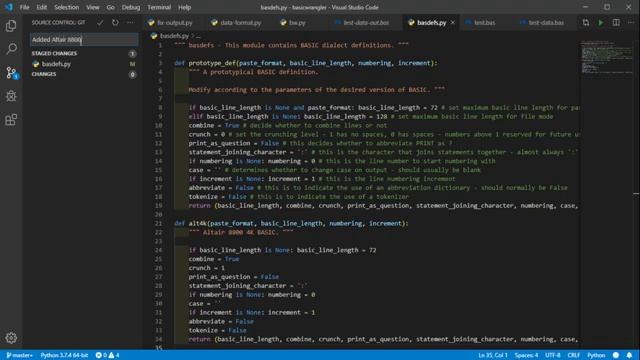This screenshot has width=640, height=360.
Task: Open editor More Actions ellipsis
Action: (631, 22)
